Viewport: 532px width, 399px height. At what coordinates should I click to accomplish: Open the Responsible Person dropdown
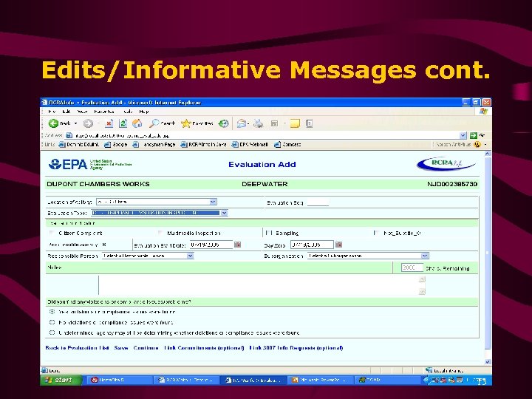[x=190, y=256]
